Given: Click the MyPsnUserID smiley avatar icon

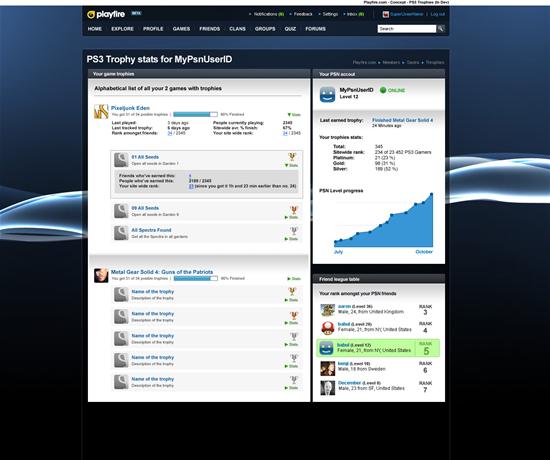Looking at the screenshot, I should [327, 94].
